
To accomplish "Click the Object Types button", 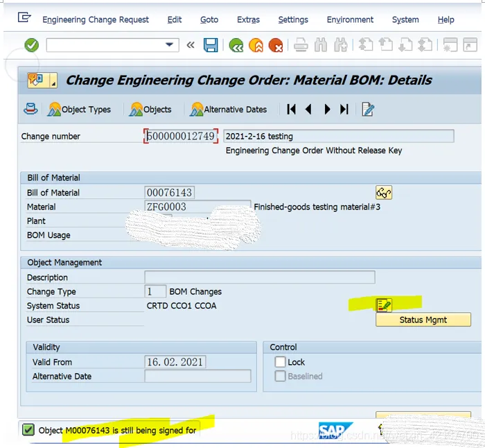I will pos(79,110).
